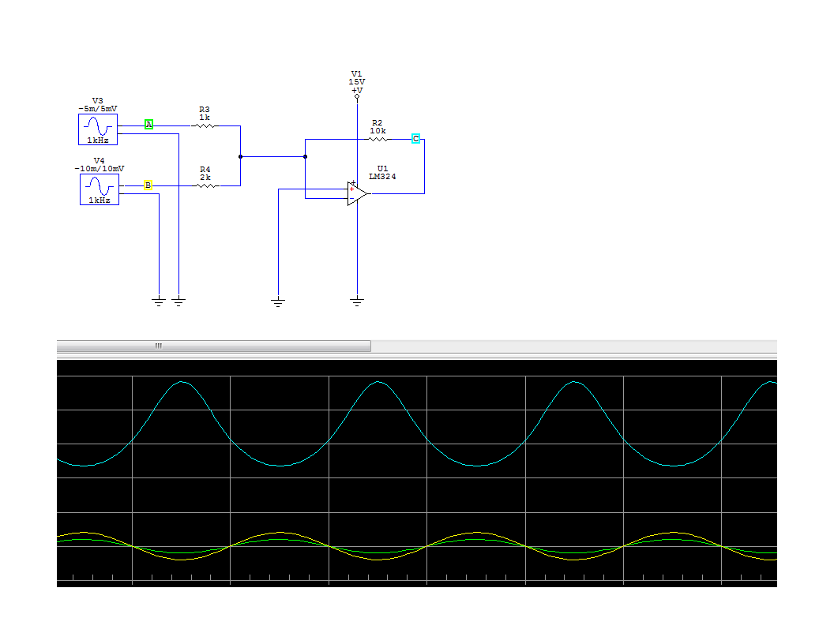Select the V4 sine source symbol

pos(100,189)
